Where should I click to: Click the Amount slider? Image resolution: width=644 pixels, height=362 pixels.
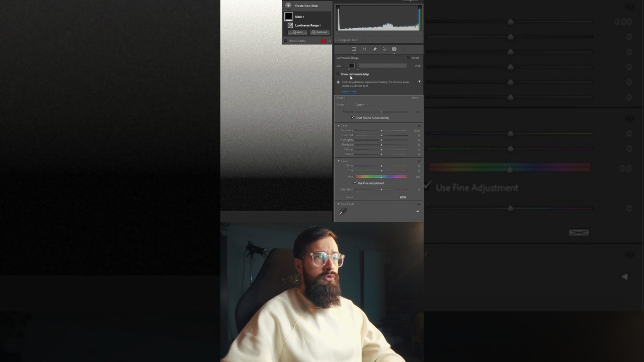point(381,112)
